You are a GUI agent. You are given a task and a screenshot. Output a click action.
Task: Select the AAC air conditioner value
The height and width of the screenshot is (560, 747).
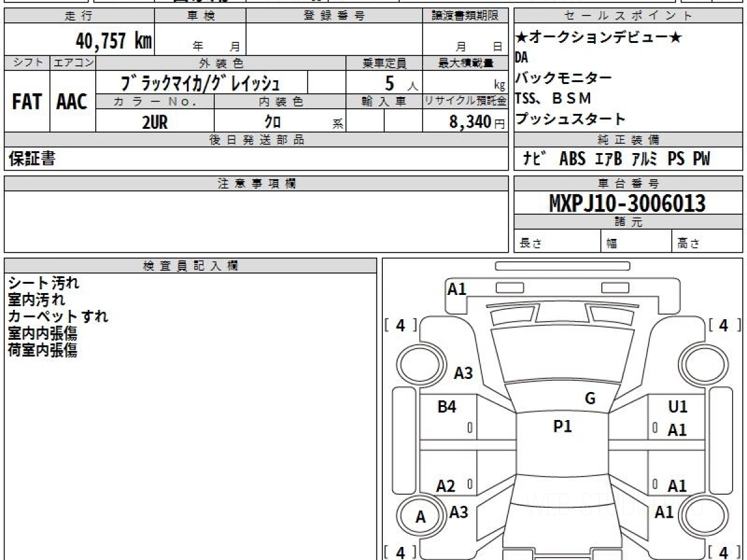click(73, 102)
